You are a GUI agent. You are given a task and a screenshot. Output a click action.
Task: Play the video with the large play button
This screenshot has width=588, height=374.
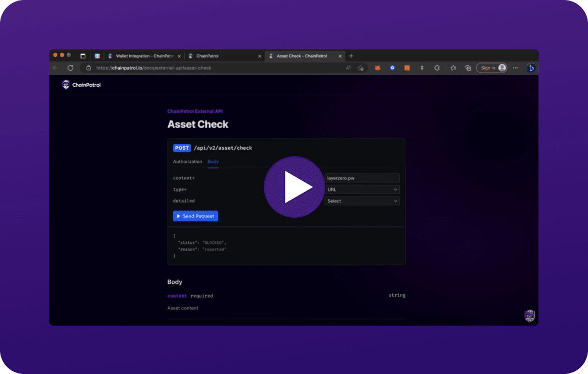pyautogui.click(x=294, y=186)
